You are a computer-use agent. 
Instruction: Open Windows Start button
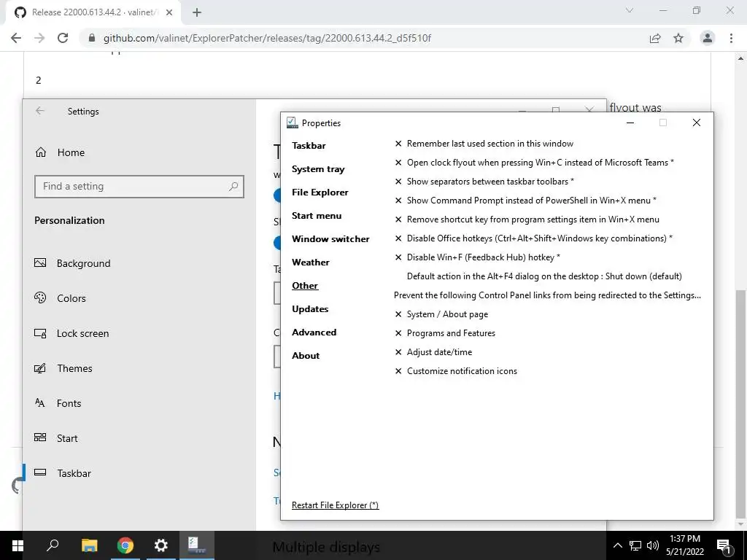coord(18,545)
